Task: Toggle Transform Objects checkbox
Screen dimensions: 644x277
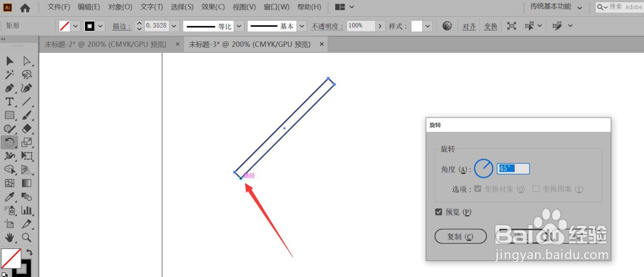Action: (x=478, y=189)
